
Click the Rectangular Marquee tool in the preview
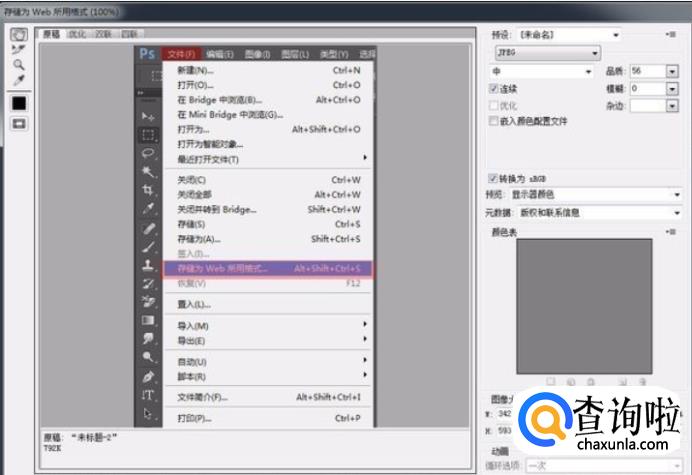click(148, 135)
